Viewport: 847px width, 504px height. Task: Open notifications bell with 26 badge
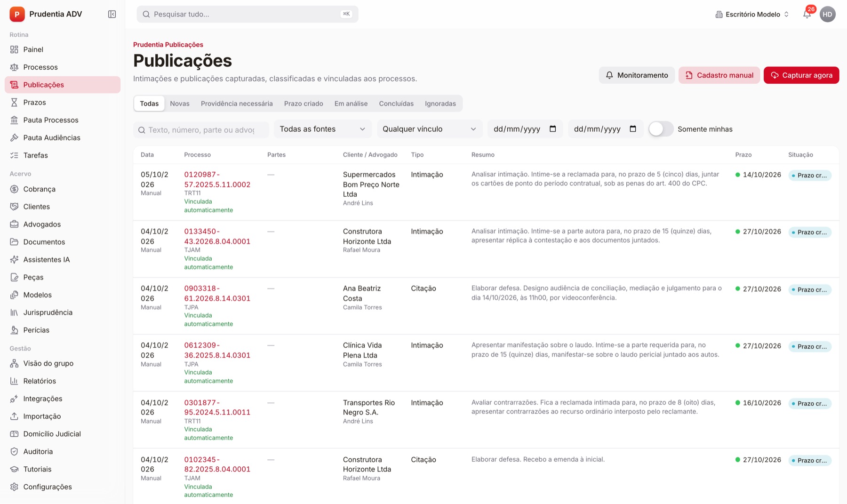click(807, 14)
